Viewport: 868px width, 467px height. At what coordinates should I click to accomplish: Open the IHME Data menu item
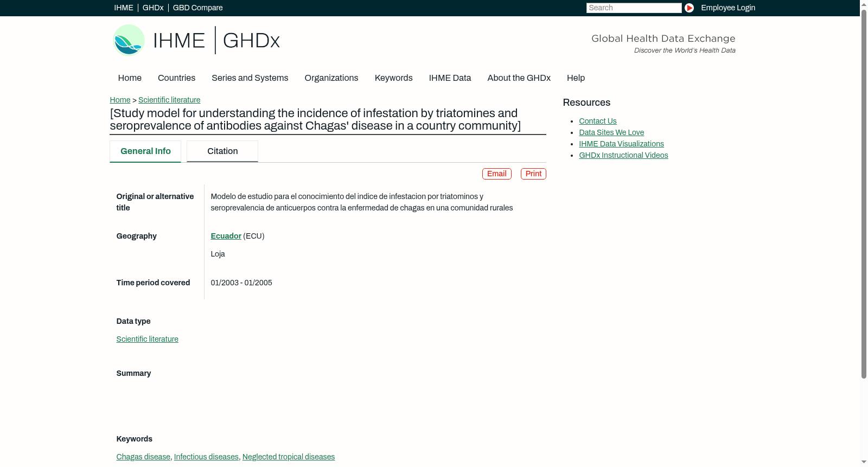(450, 78)
